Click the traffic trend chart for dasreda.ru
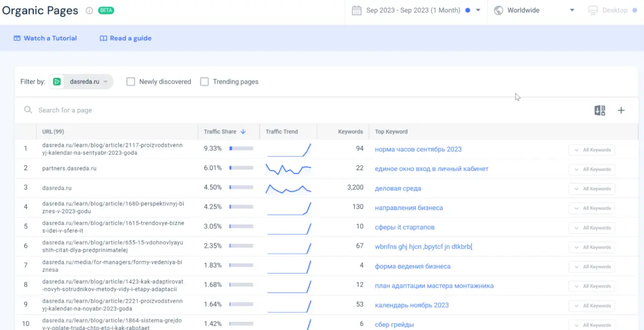This screenshot has height=330, width=644. click(288, 188)
